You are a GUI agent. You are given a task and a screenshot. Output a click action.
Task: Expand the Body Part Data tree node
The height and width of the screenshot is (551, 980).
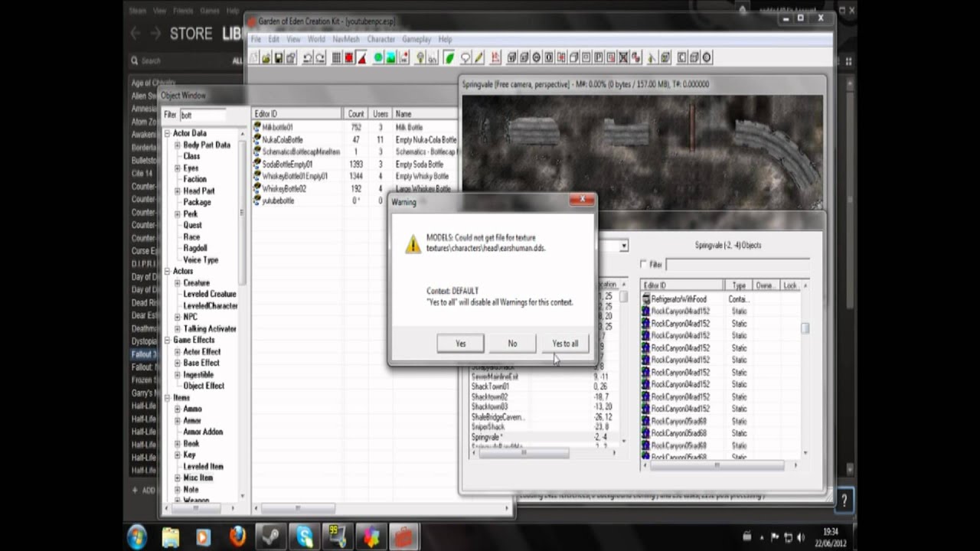click(177, 145)
